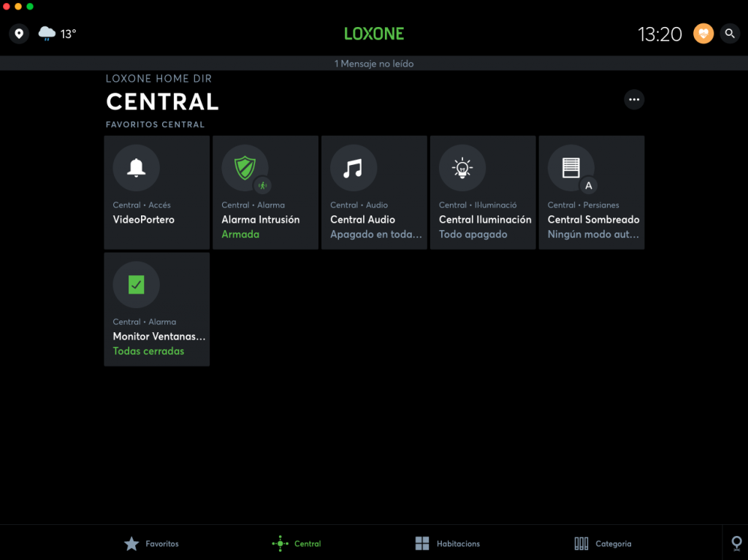Click the orange user avatar circle
The image size is (748, 560).
(x=703, y=34)
